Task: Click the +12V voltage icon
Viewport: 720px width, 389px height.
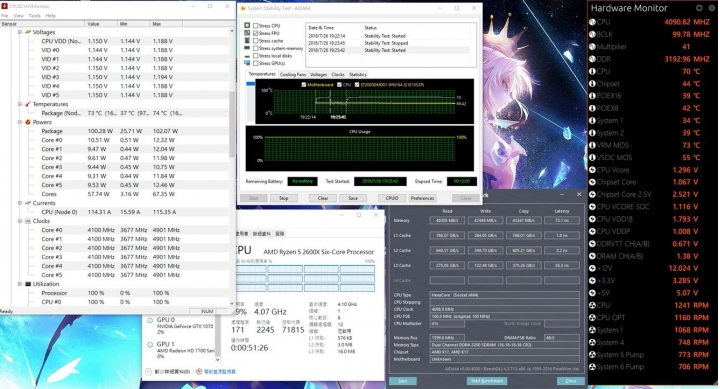Action: coord(592,268)
